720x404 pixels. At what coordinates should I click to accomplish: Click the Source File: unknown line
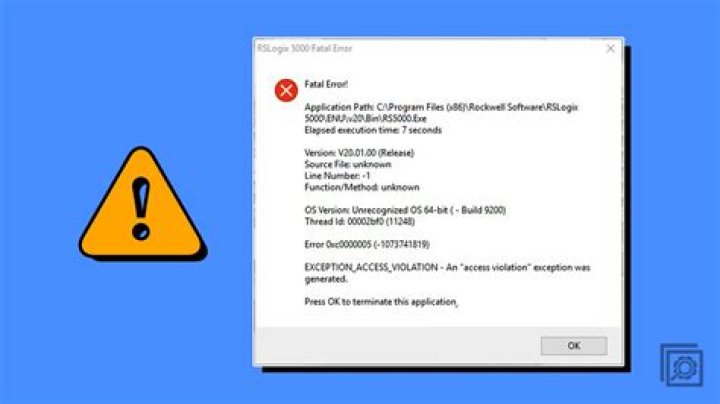click(348, 164)
